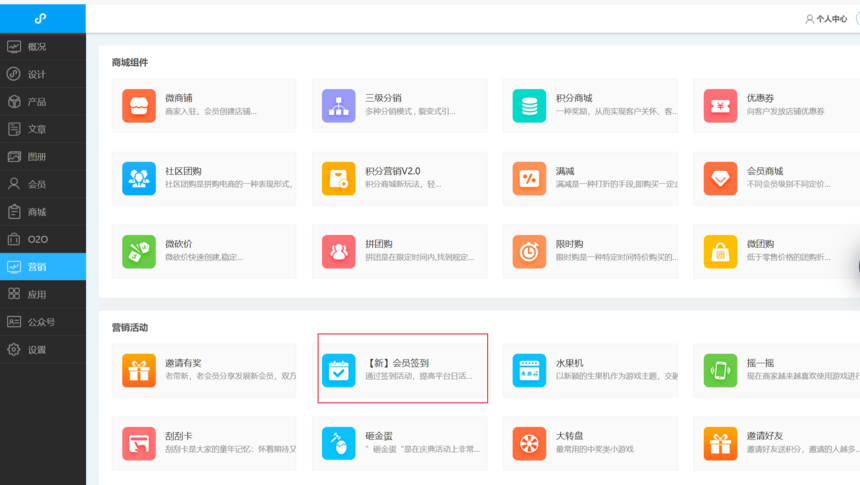Click the user icon beside 个人中心

810,19
